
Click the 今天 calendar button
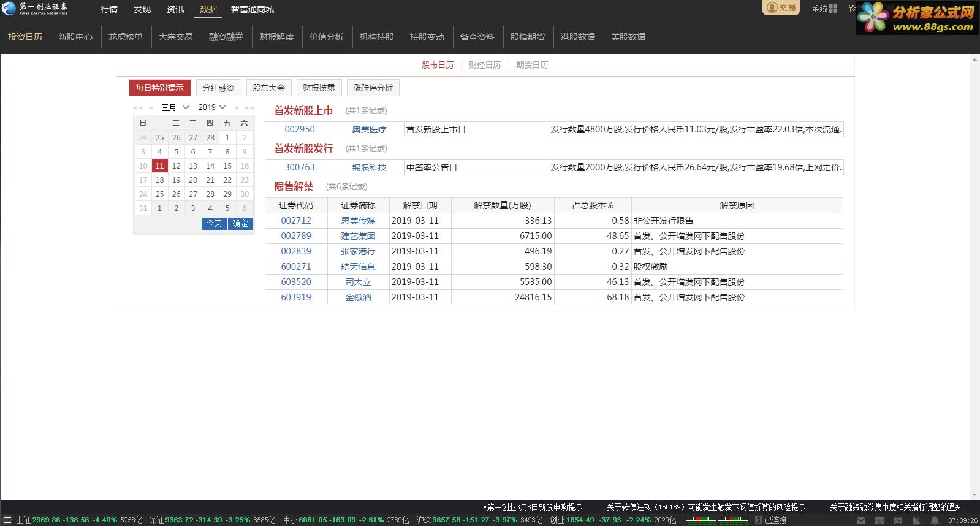coord(214,224)
